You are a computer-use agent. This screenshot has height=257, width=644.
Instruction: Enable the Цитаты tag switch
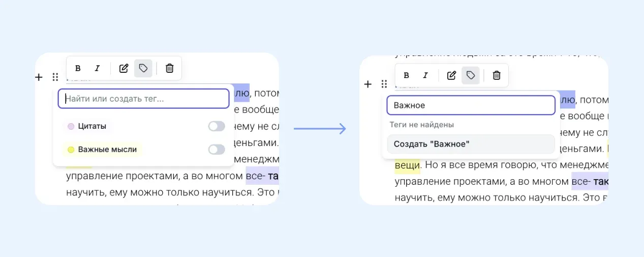click(217, 126)
